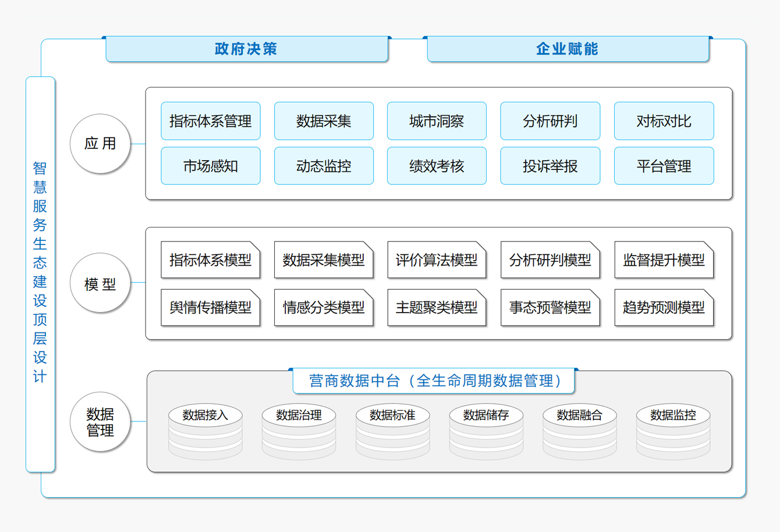
Task: Open the 分析研判 application box
Action: click(550, 121)
